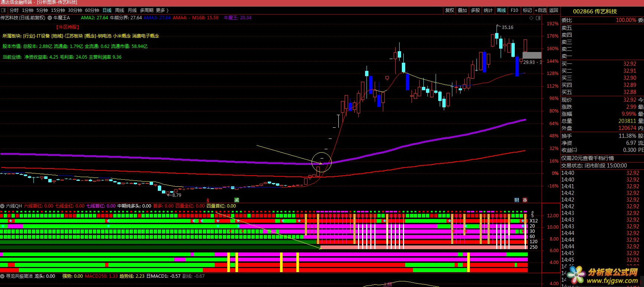Image resolution: width=644 pixels, height=287 pixels.
Task: Click the 29.93 price marker label
Action: (529, 62)
